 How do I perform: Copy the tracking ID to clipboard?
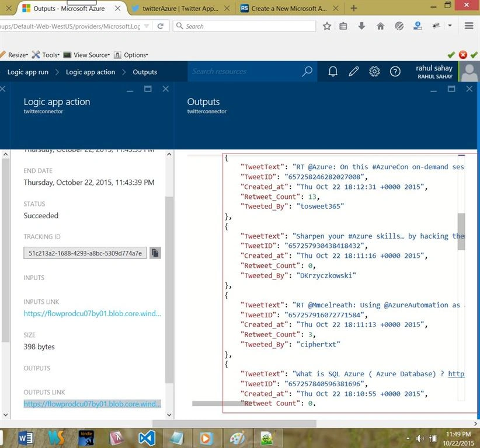point(155,253)
